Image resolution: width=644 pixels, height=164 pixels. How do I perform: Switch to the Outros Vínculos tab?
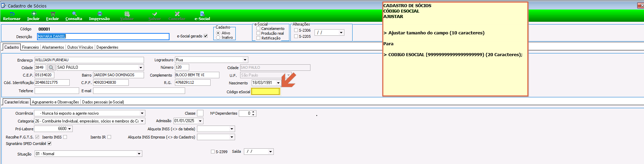pos(80,47)
